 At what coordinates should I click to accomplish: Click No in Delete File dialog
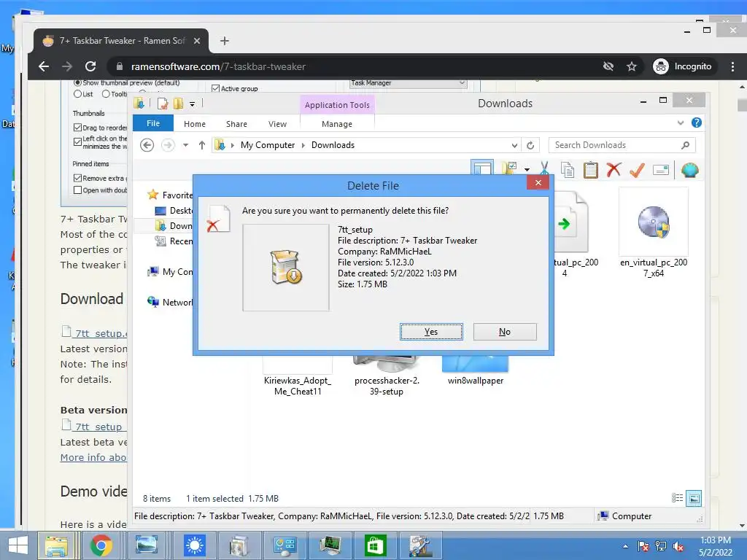point(505,332)
